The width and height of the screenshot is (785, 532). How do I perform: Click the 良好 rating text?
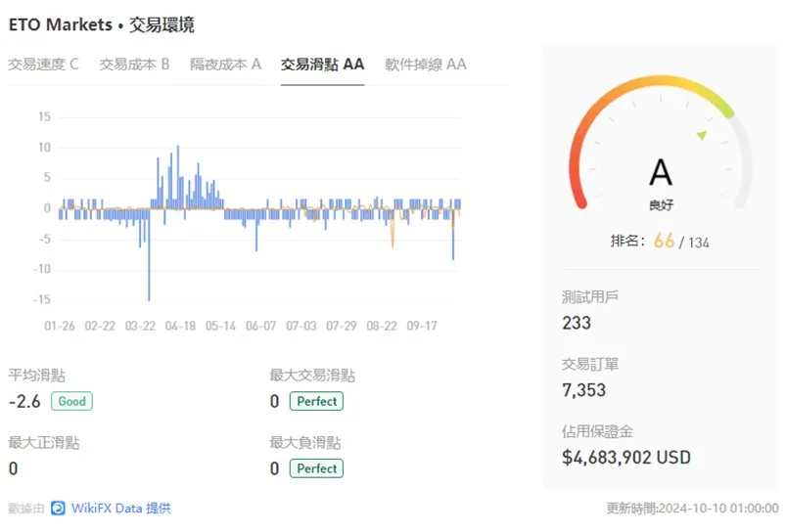661,205
